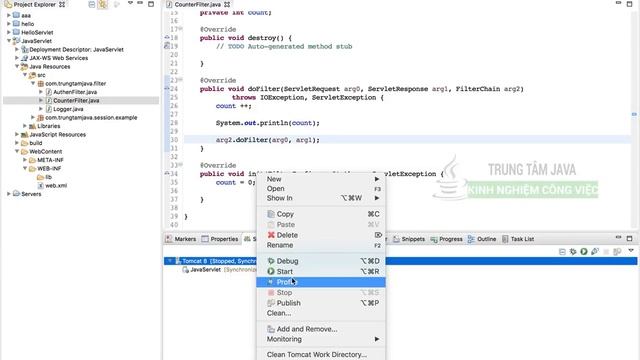Click Servers view collapse-all toolbar icon

pyautogui.click(x=562, y=251)
